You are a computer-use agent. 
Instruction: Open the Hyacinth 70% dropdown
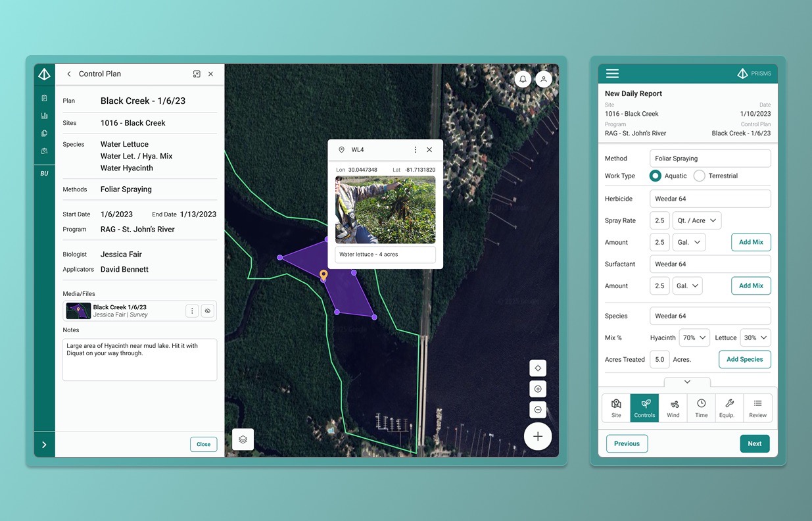point(694,337)
